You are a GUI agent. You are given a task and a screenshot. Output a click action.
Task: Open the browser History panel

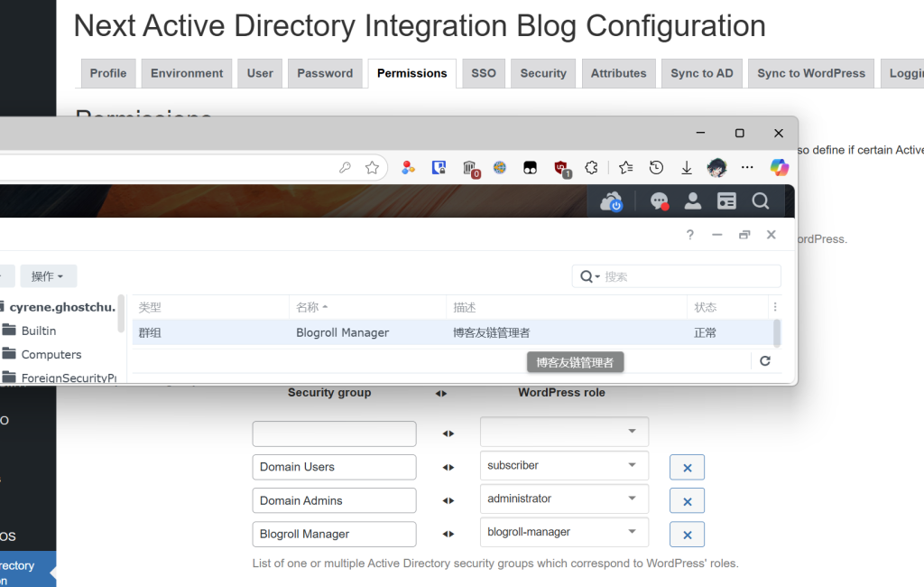point(656,168)
